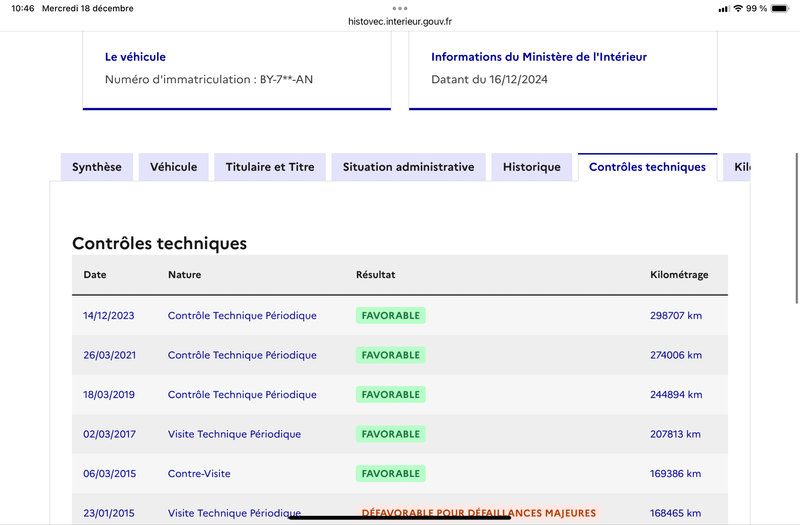This screenshot has height=525, width=800.
Task: Select the date 18/03/2019
Action: (x=109, y=394)
